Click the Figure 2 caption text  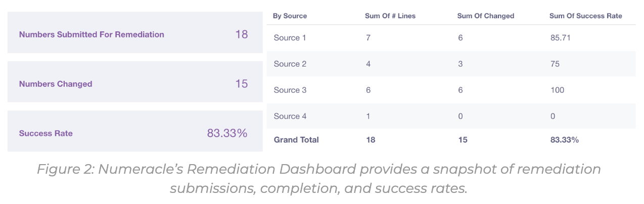318,178
